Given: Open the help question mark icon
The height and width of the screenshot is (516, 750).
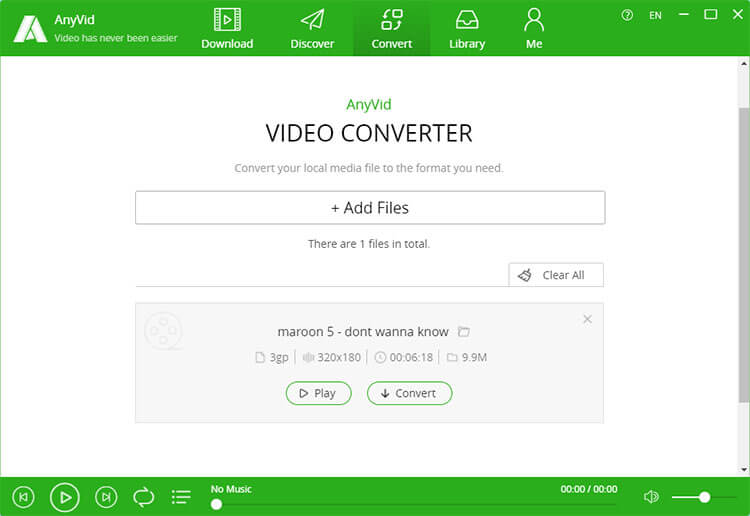Looking at the screenshot, I should pos(627,15).
